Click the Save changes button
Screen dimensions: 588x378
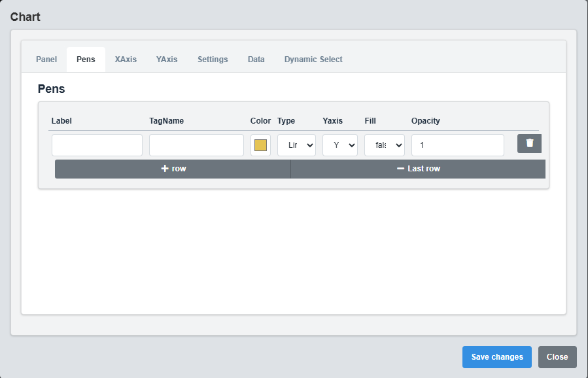click(497, 357)
